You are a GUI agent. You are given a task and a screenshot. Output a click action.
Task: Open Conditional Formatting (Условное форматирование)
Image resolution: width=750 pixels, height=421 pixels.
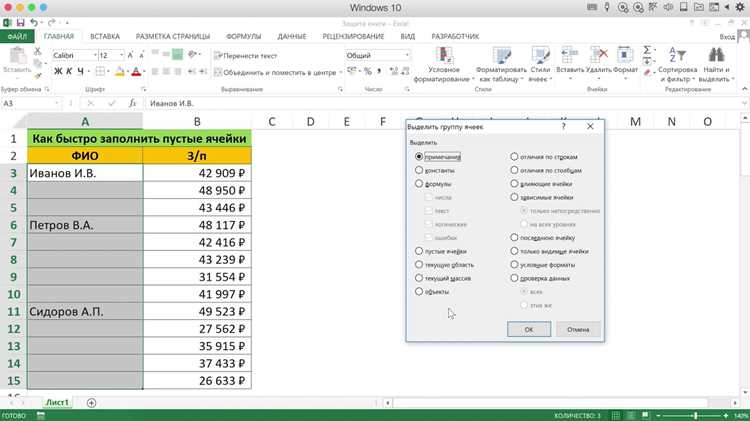[443, 65]
